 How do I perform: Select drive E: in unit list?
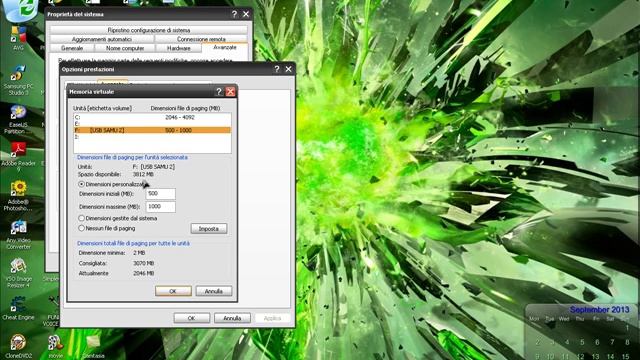click(152, 124)
